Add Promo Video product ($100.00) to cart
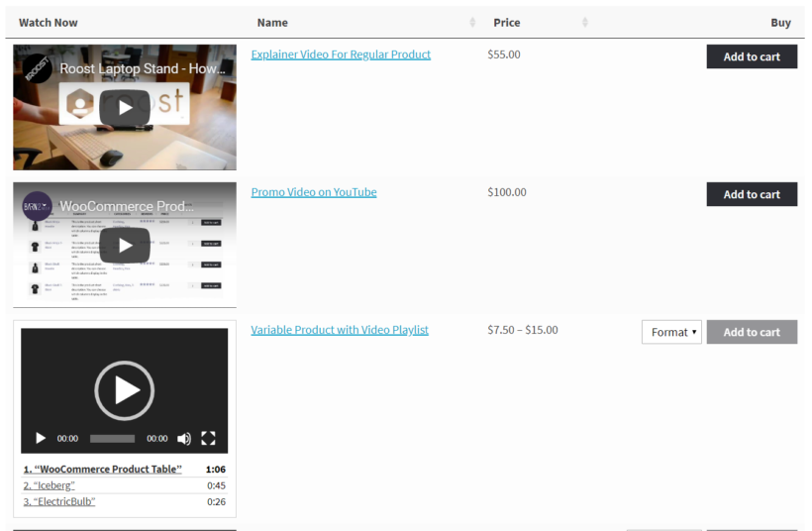812x531 pixels. click(752, 194)
